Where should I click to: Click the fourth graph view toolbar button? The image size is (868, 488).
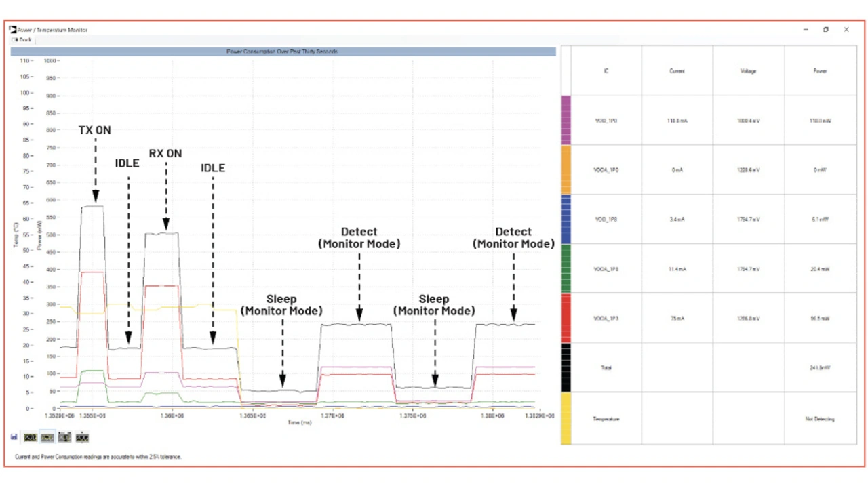pos(82,437)
